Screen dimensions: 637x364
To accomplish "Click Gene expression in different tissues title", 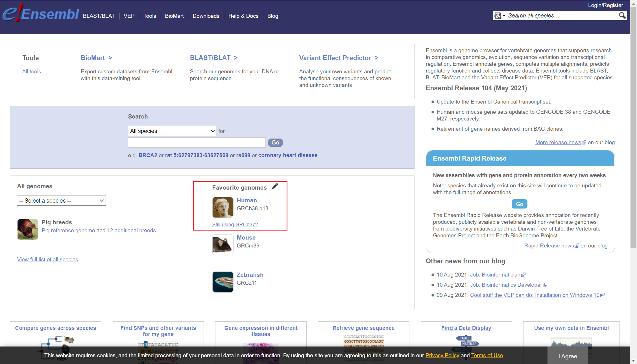I will pyautogui.click(x=261, y=331).
